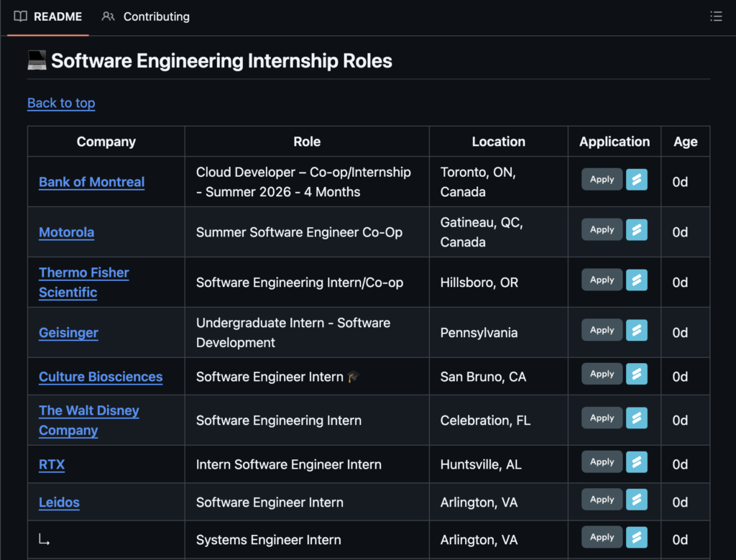Click the blue Simplify icon in Bank of Montreal row

point(636,180)
